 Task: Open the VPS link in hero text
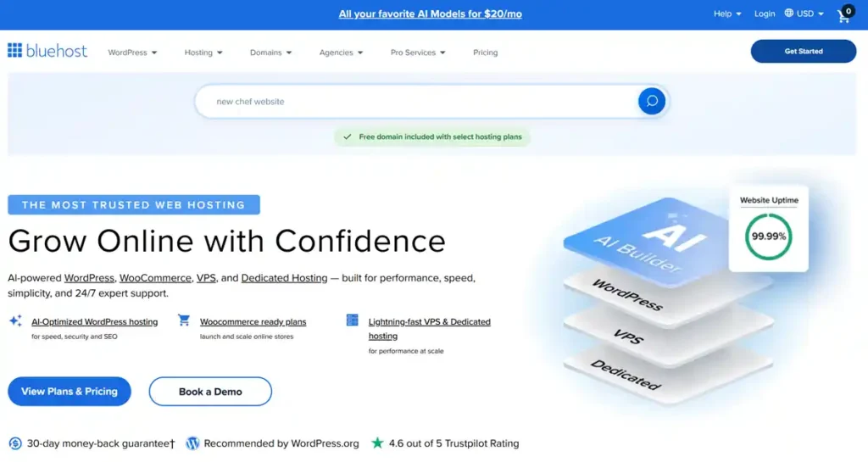[x=206, y=278]
